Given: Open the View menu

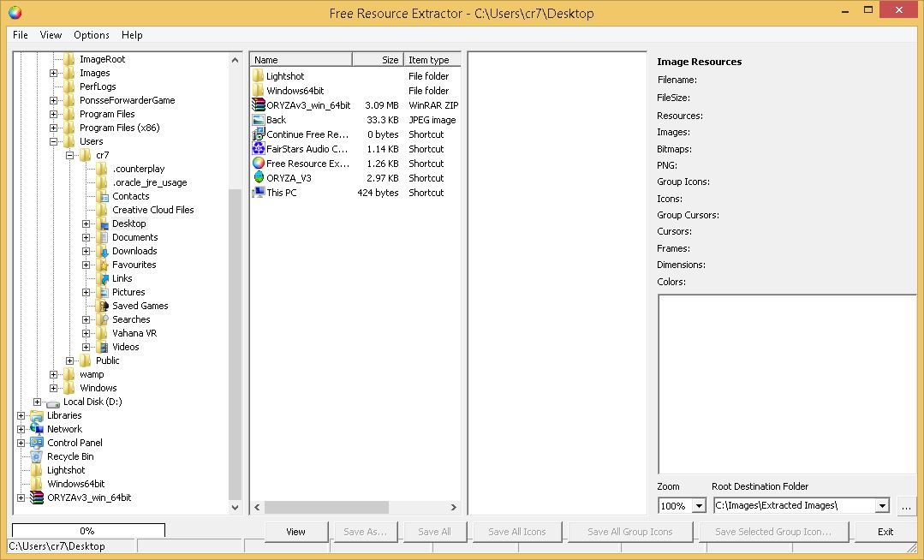Looking at the screenshot, I should click(51, 35).
